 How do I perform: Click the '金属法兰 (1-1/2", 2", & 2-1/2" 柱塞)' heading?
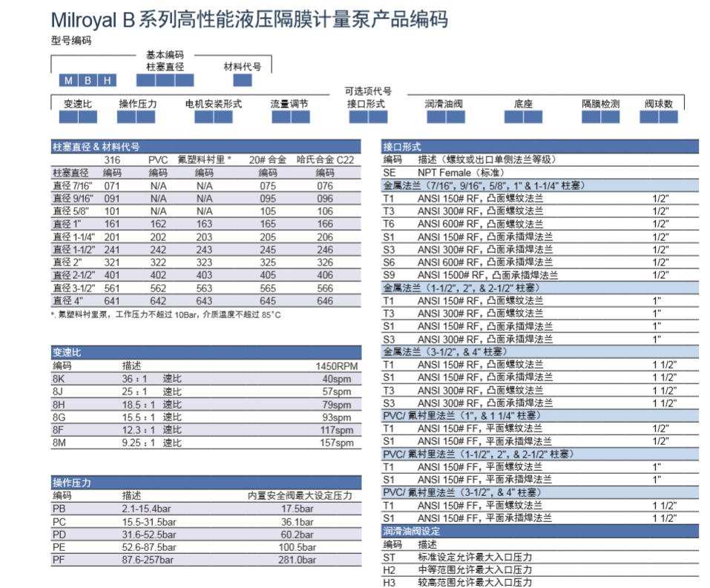pyautogui.click(x=540, y=288)
